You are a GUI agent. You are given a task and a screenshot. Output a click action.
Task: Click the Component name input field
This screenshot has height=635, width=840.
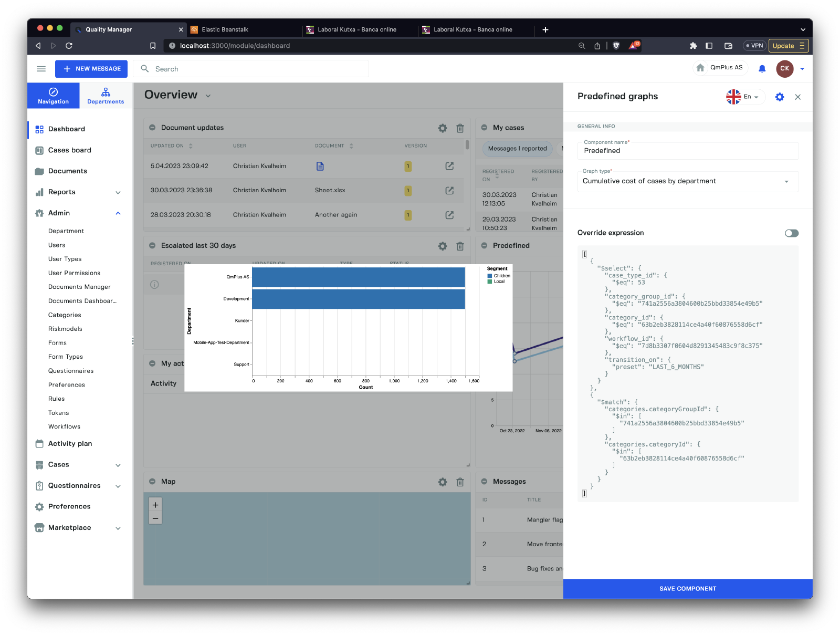tap(688, 151)
